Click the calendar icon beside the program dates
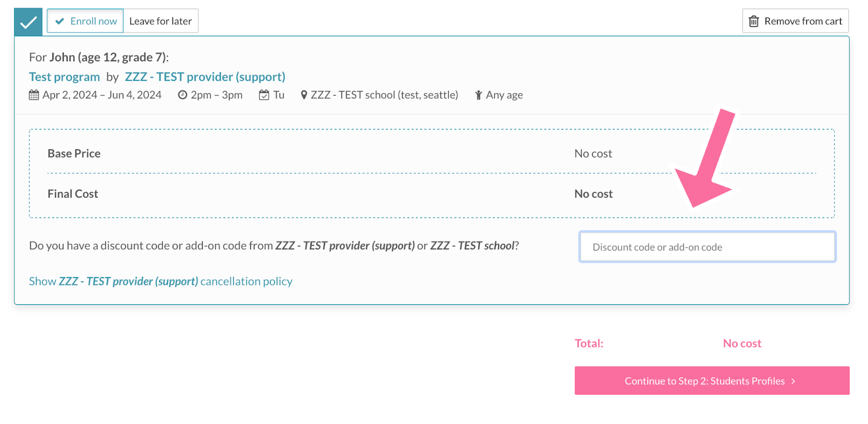 (34, 94)
